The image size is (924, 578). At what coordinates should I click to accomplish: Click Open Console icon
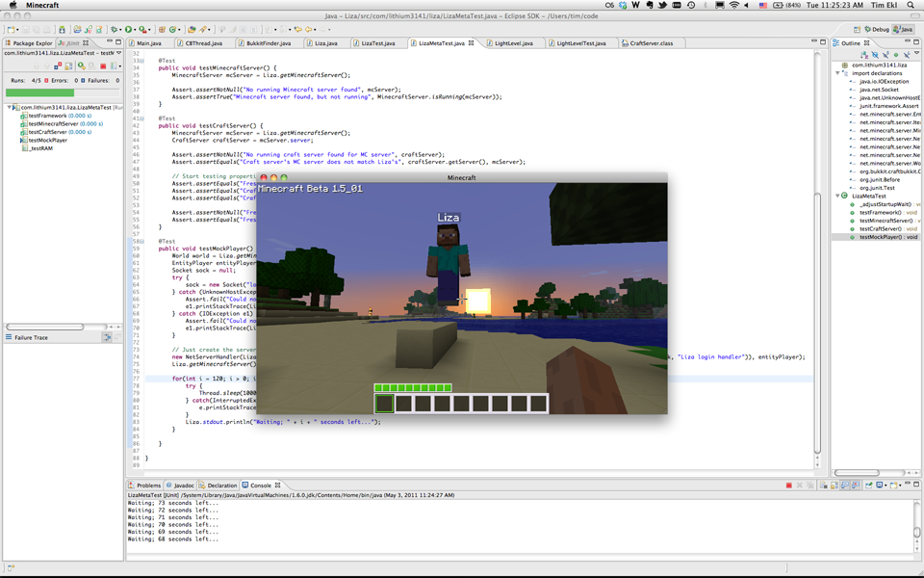pyautogui.click(x=894, y=486)
